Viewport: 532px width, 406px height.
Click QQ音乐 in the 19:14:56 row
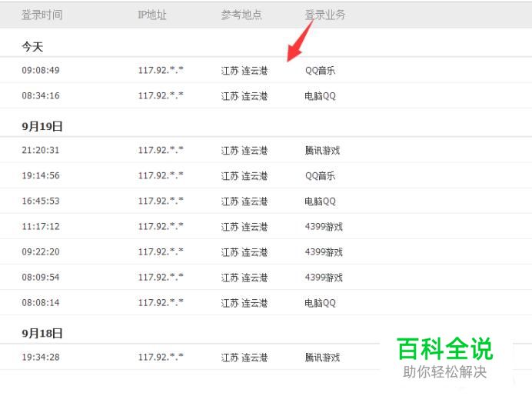[320, 176]
